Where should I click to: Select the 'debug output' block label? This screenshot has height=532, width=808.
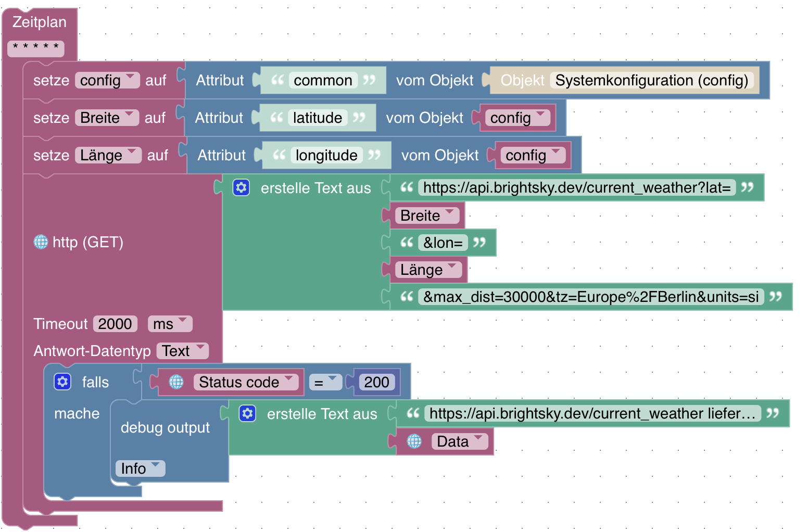[165, 427]
